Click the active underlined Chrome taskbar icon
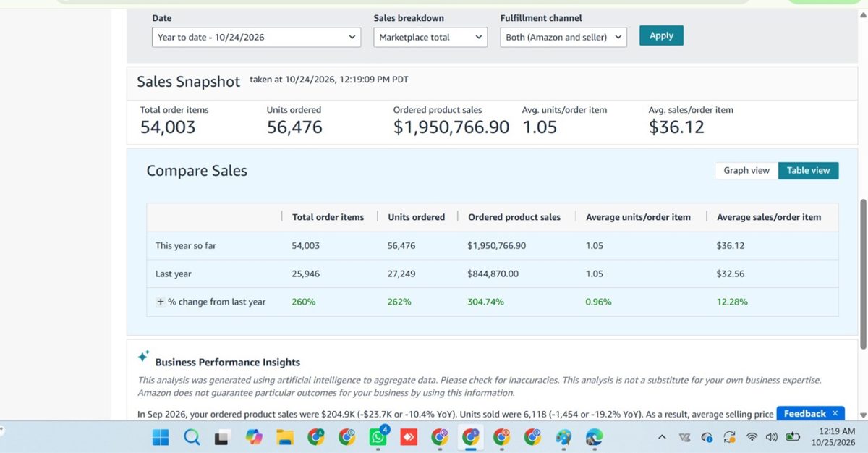This screenshot has height=453, width=868. point(471,437)
